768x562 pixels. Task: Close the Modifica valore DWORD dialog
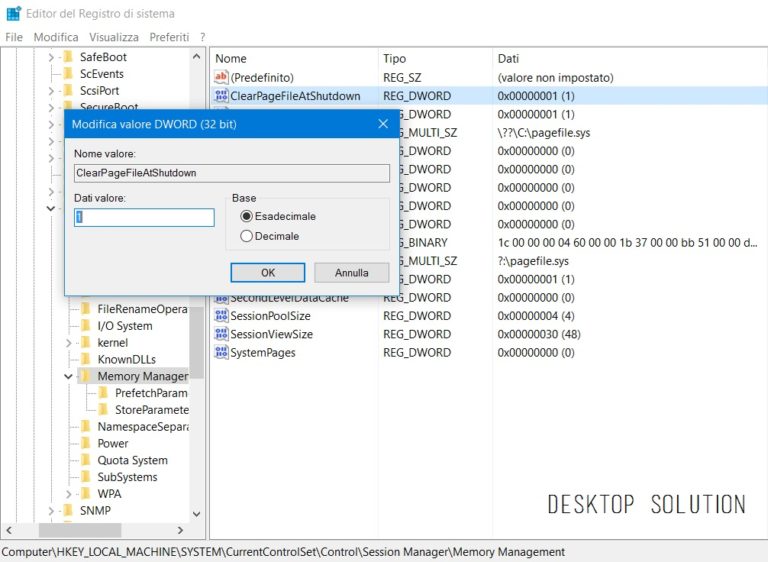(382, 124)
